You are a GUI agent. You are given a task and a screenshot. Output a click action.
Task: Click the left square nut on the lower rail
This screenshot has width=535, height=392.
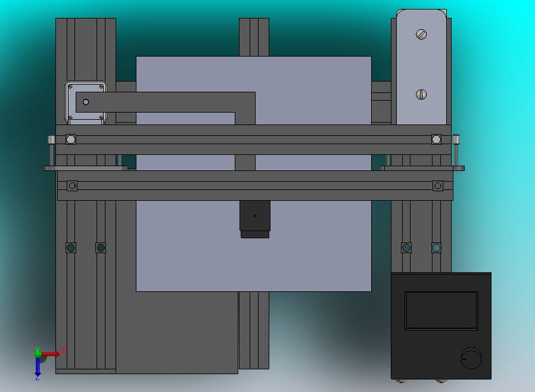click(x=72, y=186)
